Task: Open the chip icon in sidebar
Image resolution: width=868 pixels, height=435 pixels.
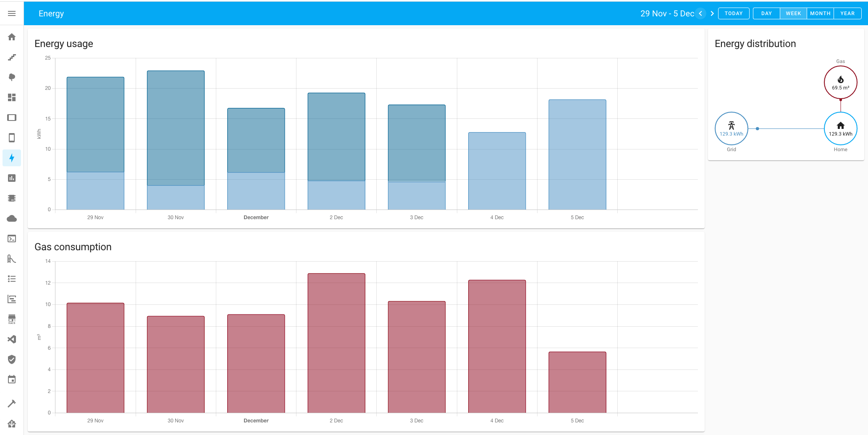Action: (x=12, y=198)
